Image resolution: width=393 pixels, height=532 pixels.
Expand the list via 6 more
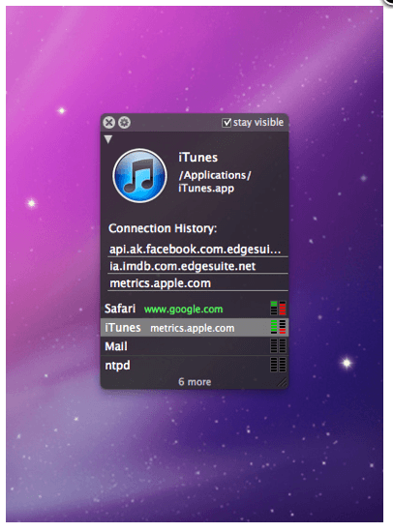(x=195, y=382)
